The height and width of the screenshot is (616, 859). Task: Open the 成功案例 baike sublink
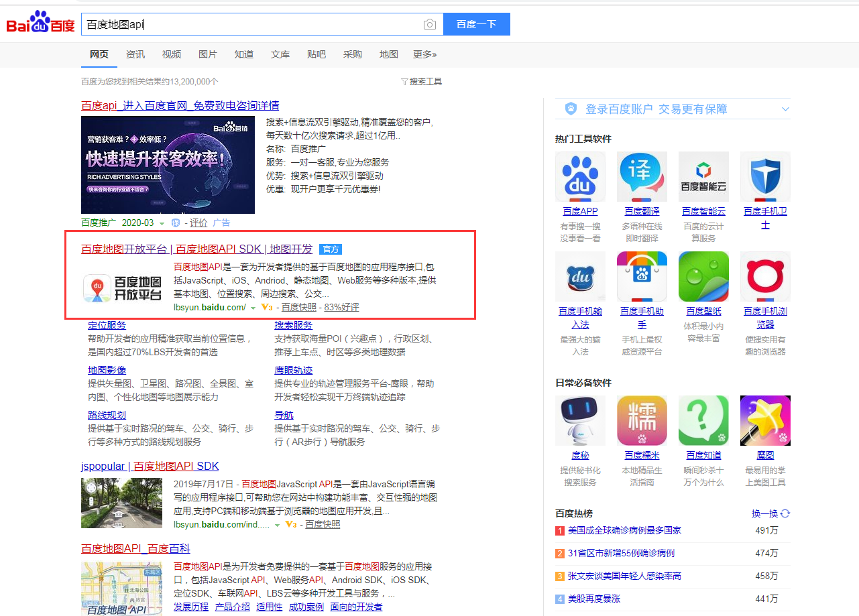pyautogui.click(x=306, y=607)
